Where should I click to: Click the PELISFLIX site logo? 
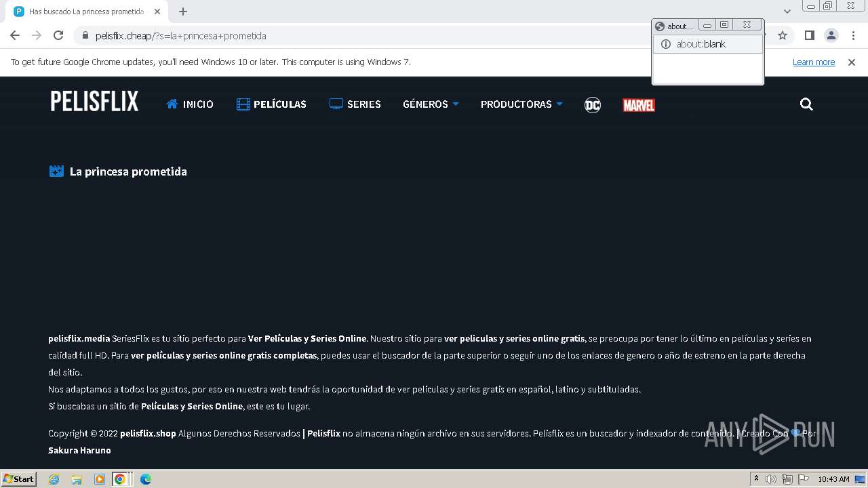point(94,102)
